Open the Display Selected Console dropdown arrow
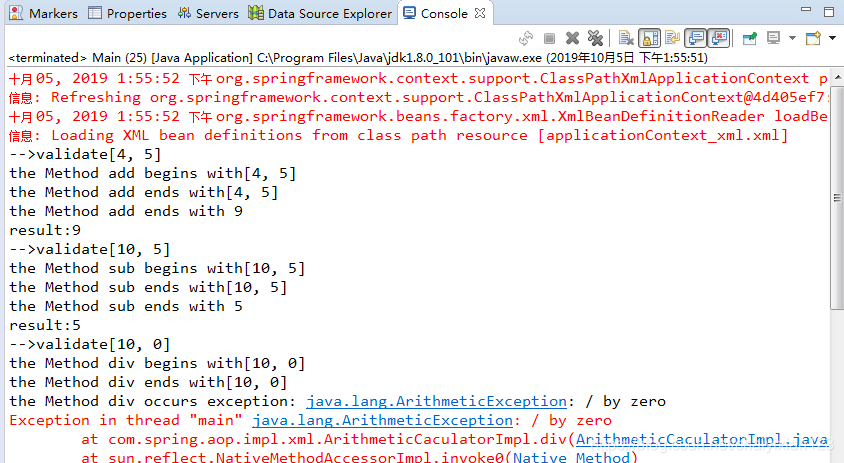The image size is (844, 463). click(792, 38)
